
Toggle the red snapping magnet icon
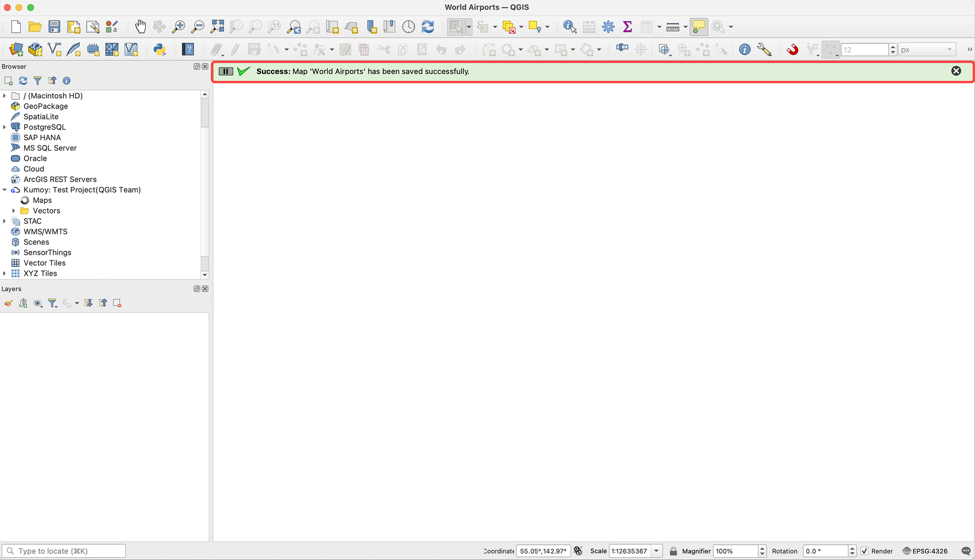tap(792, 49)
